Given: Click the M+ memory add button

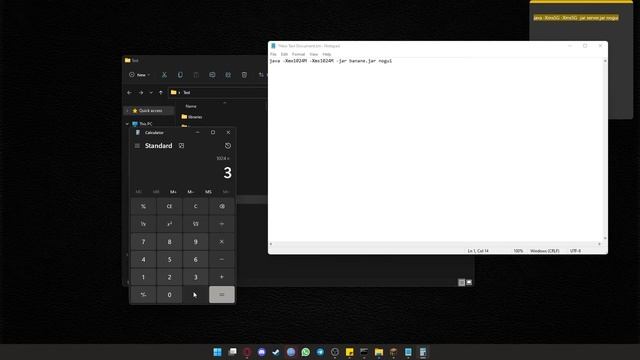Looking at the screenshot, I should [173, 192].
